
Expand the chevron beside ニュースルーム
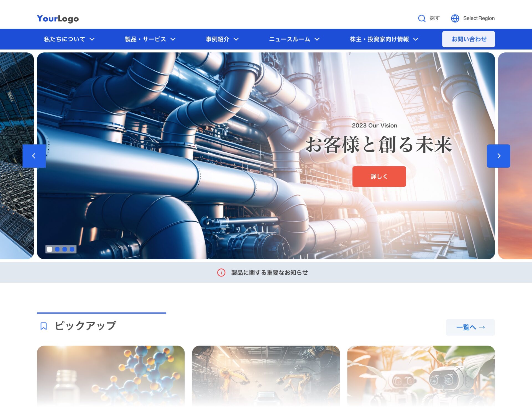pyautogui.click(x=317, y=39)
